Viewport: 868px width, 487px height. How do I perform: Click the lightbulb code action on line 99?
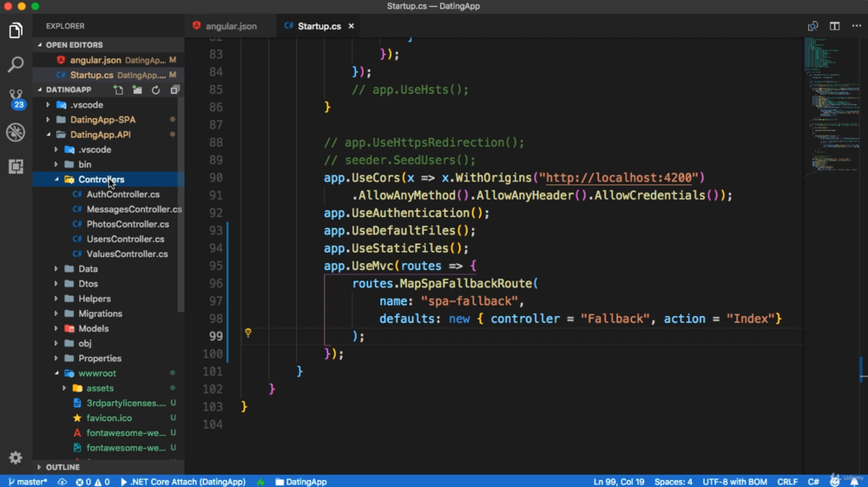click(x=248, y=332)
